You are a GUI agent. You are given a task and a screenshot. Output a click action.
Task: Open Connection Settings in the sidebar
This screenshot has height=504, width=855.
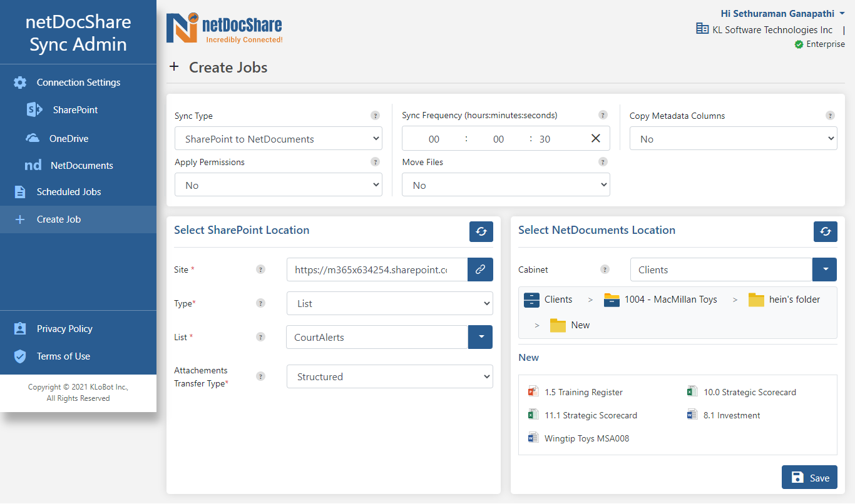[x=78, y=83]
